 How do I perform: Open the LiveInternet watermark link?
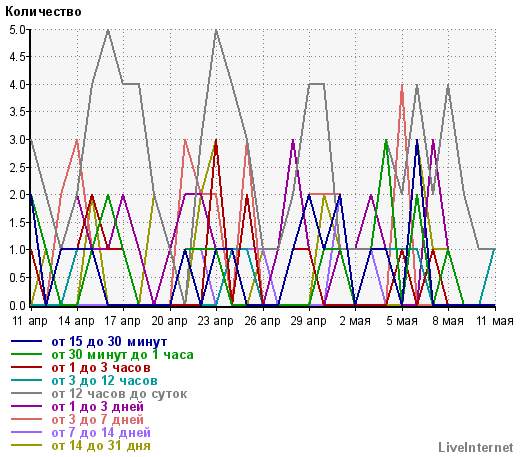tap(476, 447)
